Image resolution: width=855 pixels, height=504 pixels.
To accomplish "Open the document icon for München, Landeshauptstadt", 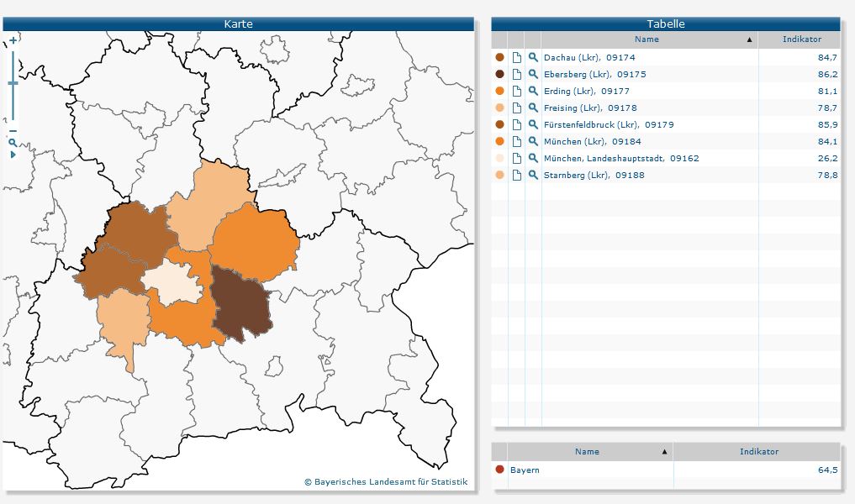I will point(517,158).
